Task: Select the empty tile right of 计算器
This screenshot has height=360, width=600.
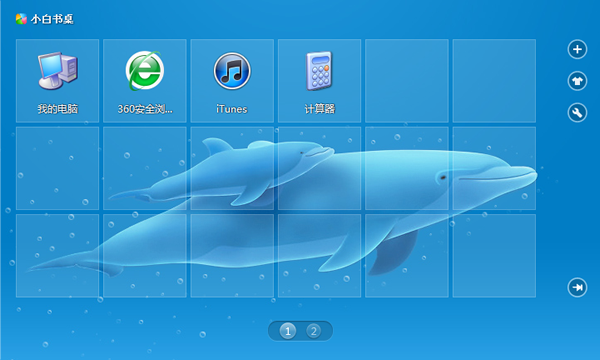Action: point(407,81)
